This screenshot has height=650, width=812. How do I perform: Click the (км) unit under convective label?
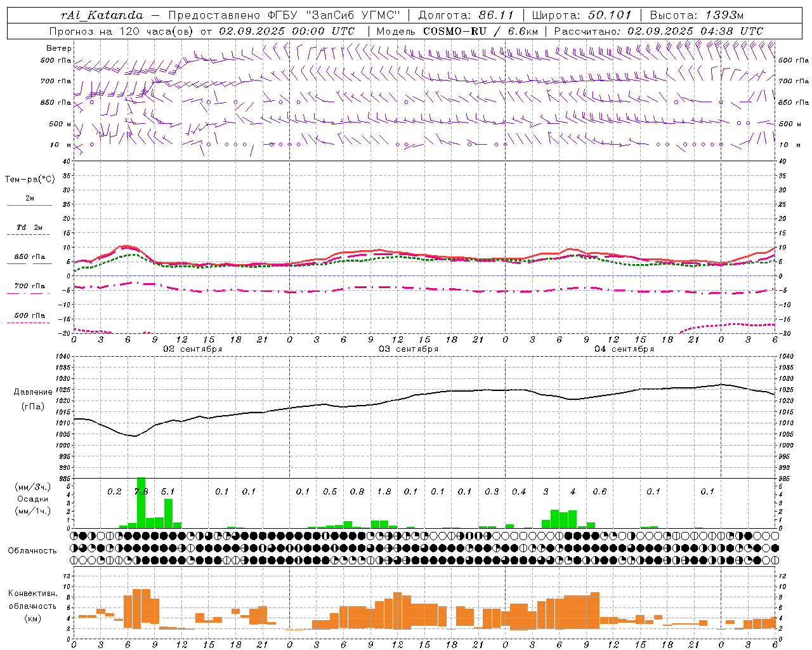32,618
